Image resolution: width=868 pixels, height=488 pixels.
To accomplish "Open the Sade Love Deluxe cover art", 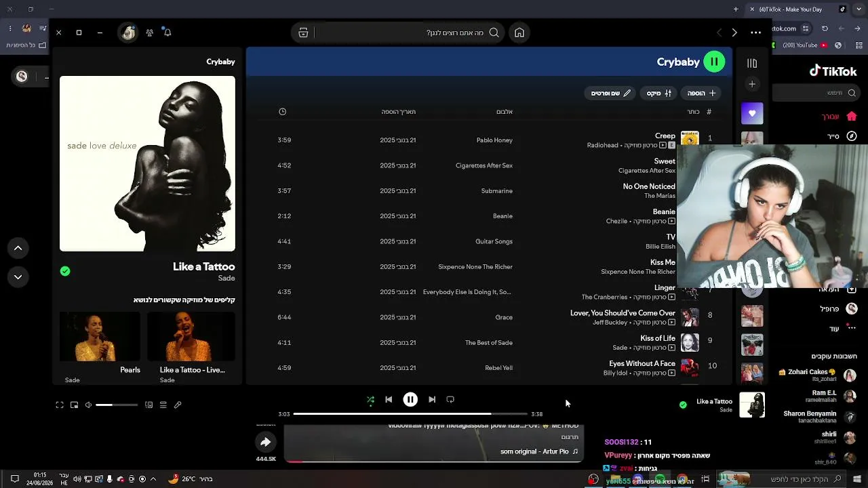I will click(x=147, y=163).
